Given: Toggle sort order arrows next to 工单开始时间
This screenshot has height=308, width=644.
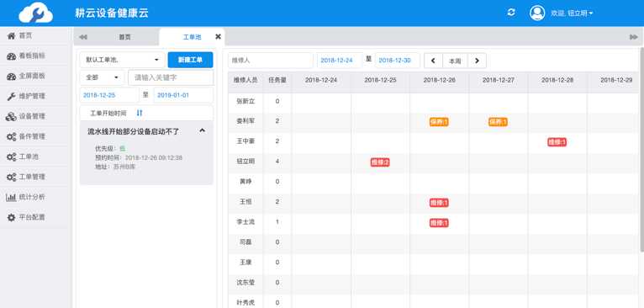Looking at the screenshot, I should [x=140, y=113].
